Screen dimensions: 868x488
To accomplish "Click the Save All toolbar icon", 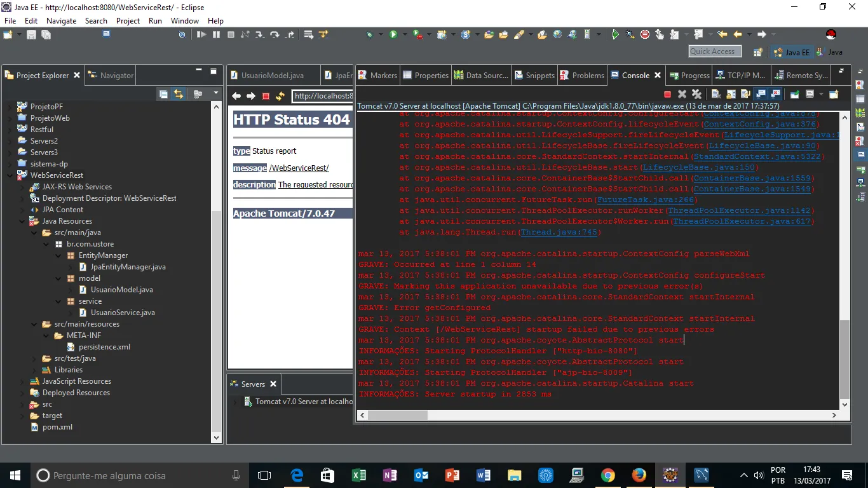I will (x=46, y=35).
